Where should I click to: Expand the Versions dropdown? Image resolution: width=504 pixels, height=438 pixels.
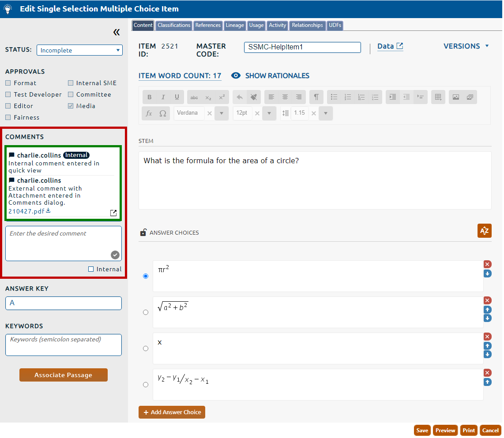466,46
